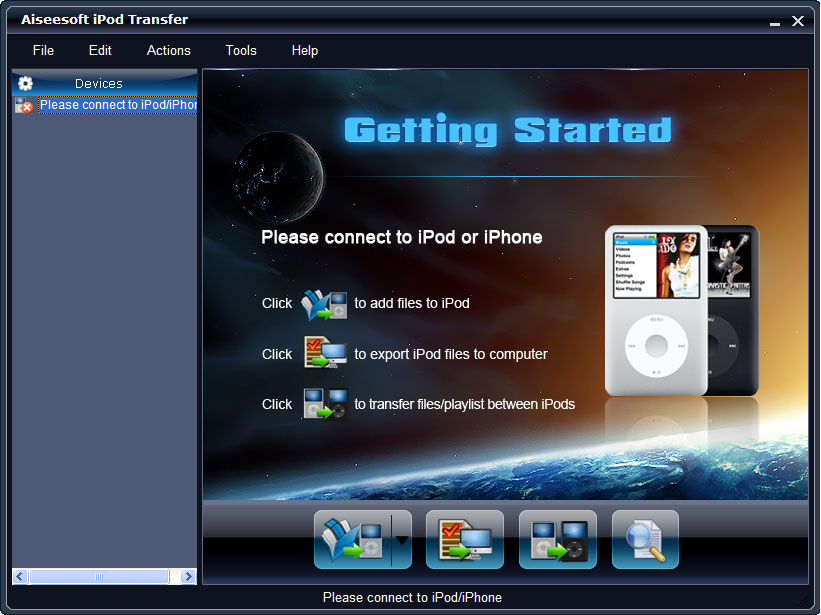The height and width of the screenshot is (615, 821).
Task: Click the export iPod files to computer button
Action: (464, 540)
